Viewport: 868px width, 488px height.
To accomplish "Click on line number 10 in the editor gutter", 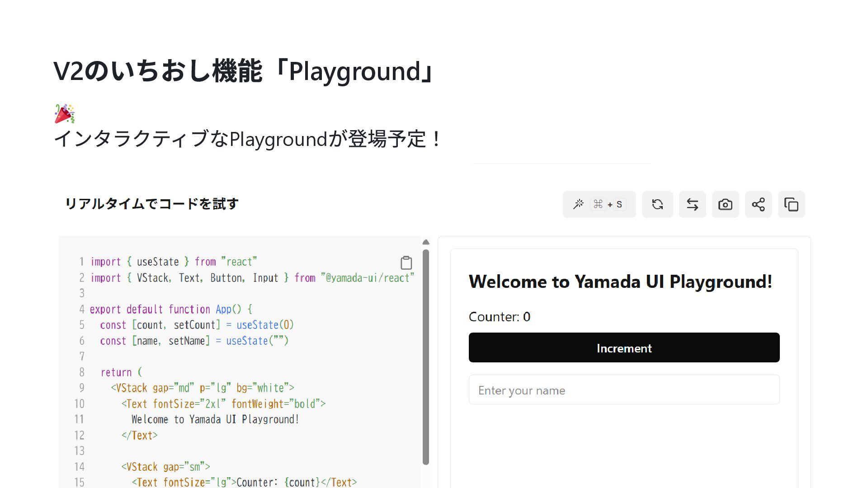I will [80, 404].
